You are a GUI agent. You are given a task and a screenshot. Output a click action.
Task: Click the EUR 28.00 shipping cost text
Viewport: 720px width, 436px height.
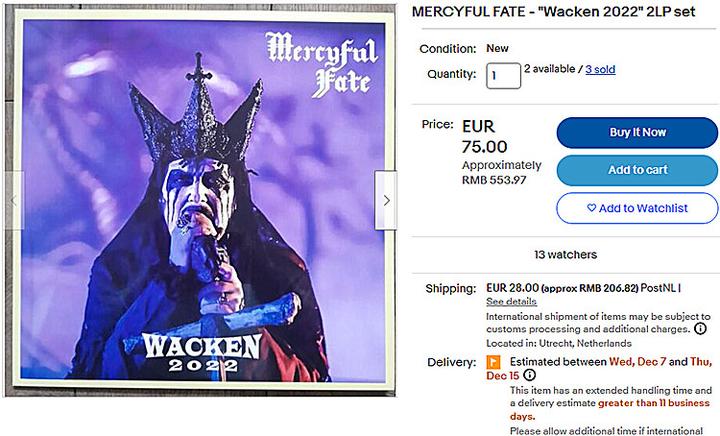(512, 288)
